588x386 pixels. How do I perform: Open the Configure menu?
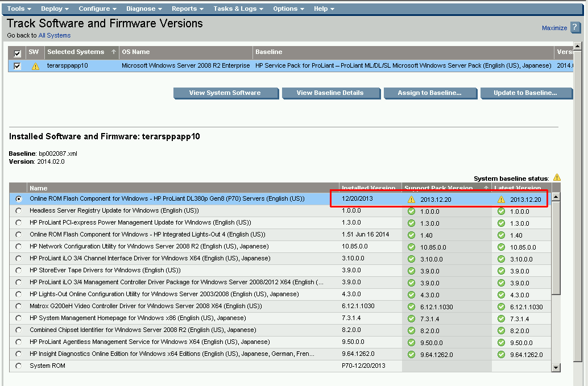(97, 9)
